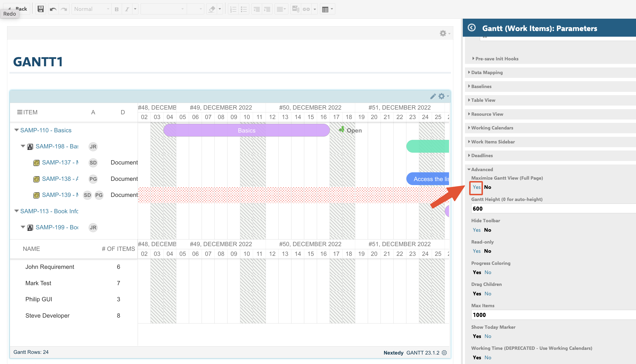Set Maximize Gantt View to Yes
Viewport: 636px width, 364px height.
(x=476, y=187)
